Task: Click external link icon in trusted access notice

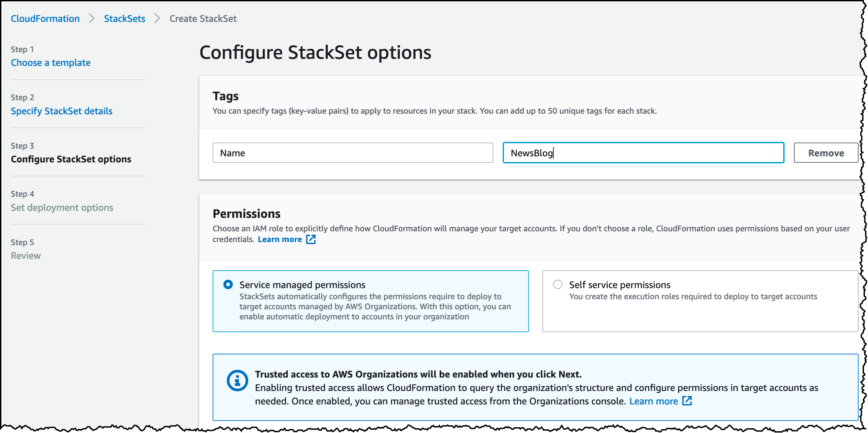Action: click(687, 401)
